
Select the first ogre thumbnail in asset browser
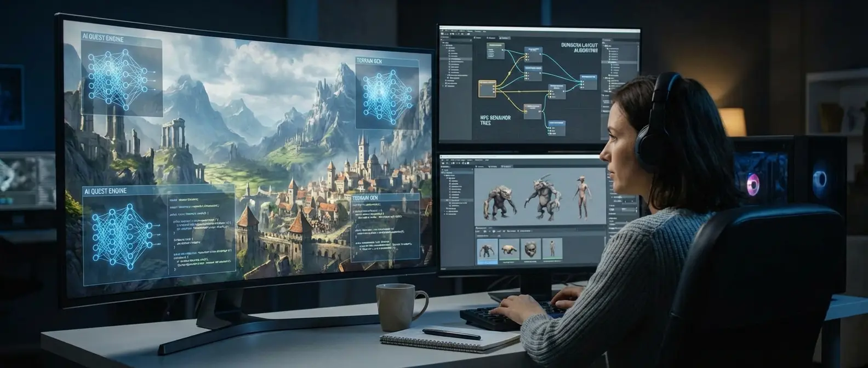coord(487,249)
